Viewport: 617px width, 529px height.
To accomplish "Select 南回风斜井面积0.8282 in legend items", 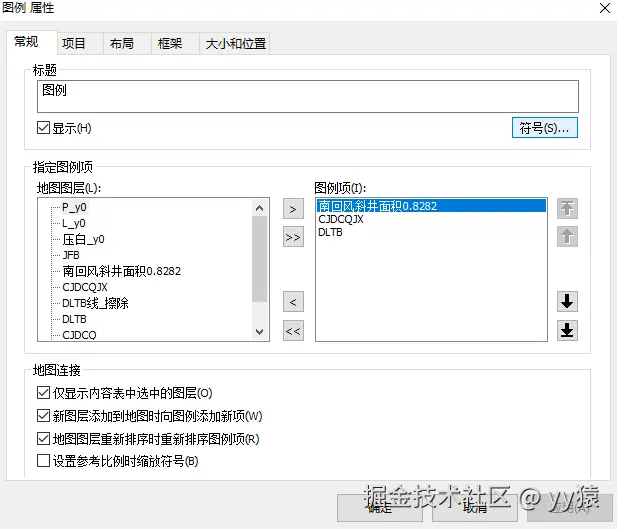I will click(431, 206).
